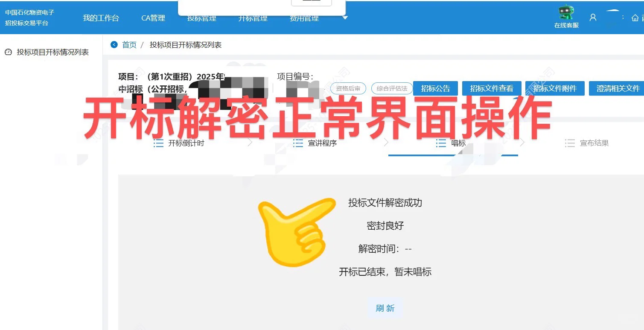Click the chevron between 开标倒计时 and 宣讲程序
644x330 pixels.
click(250, 143)
